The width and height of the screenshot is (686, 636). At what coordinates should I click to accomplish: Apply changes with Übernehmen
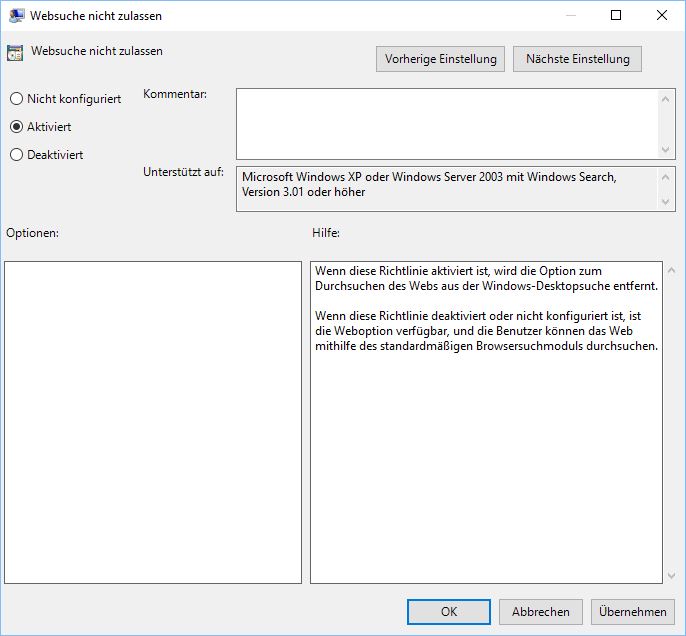coord(633,612)
